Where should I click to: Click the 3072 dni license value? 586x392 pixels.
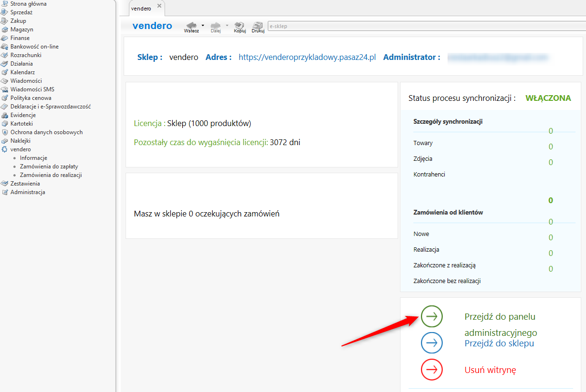285,142
